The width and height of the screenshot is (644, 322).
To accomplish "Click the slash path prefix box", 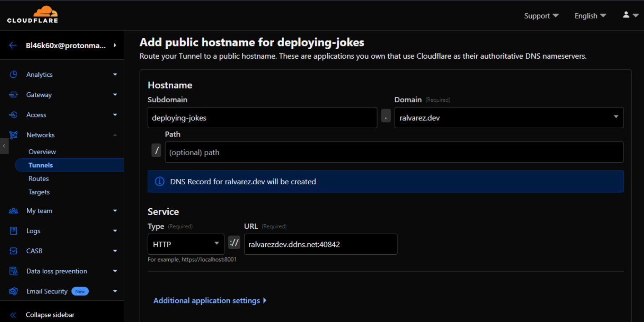I will (x=156, y=151).
